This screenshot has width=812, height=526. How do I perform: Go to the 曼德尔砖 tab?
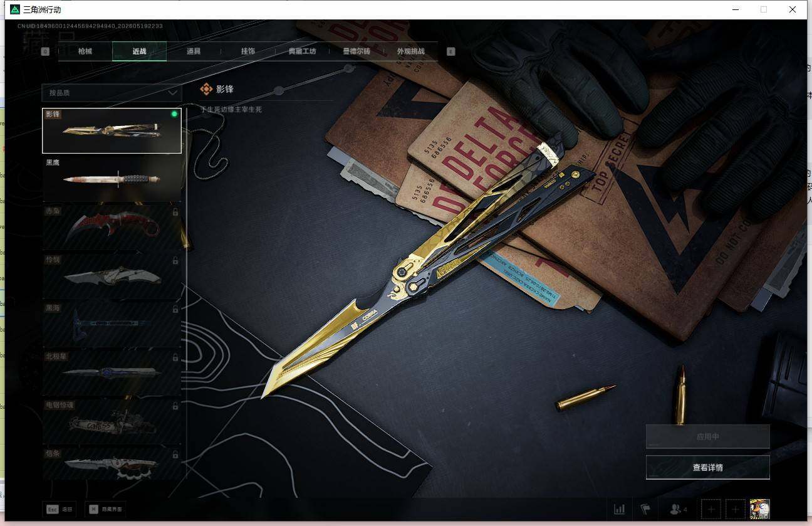coord(357,51)
